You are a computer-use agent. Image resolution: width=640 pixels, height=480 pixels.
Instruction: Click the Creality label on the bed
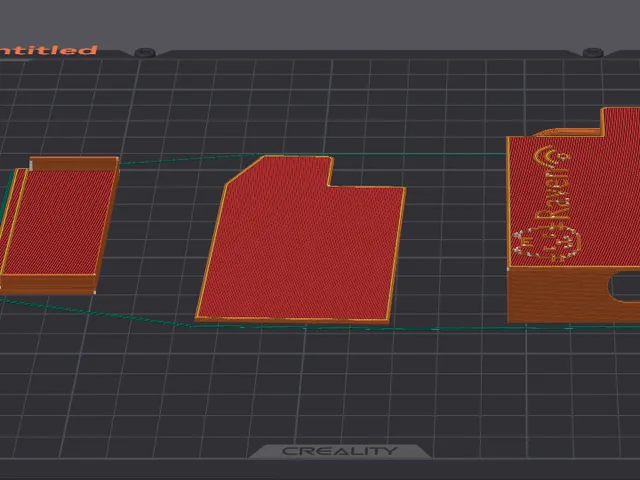click(340, 451)
